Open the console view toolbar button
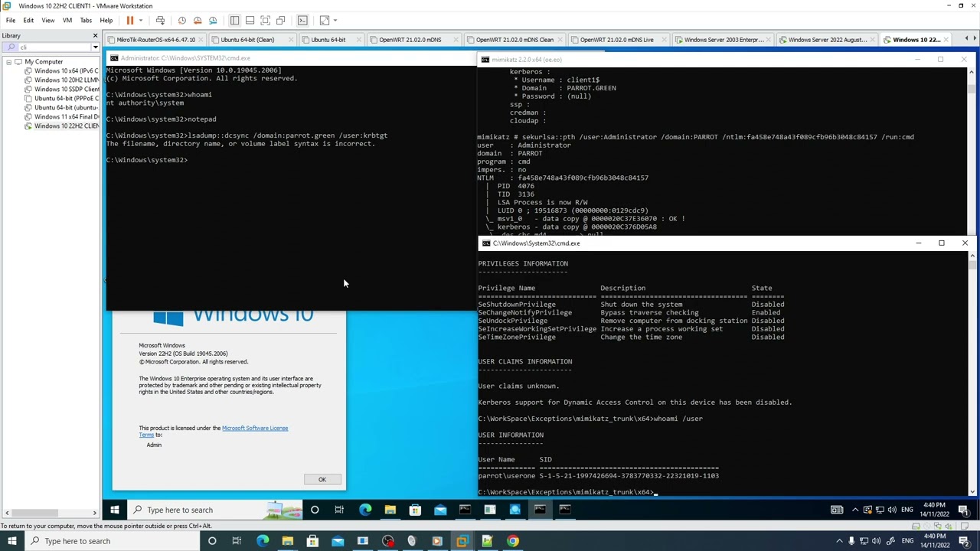 [x=302, y=21]
